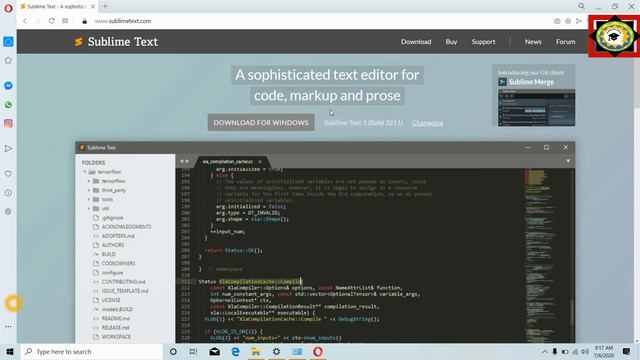
Task: Open the News page in site nav
Action: tap(533, 42)
